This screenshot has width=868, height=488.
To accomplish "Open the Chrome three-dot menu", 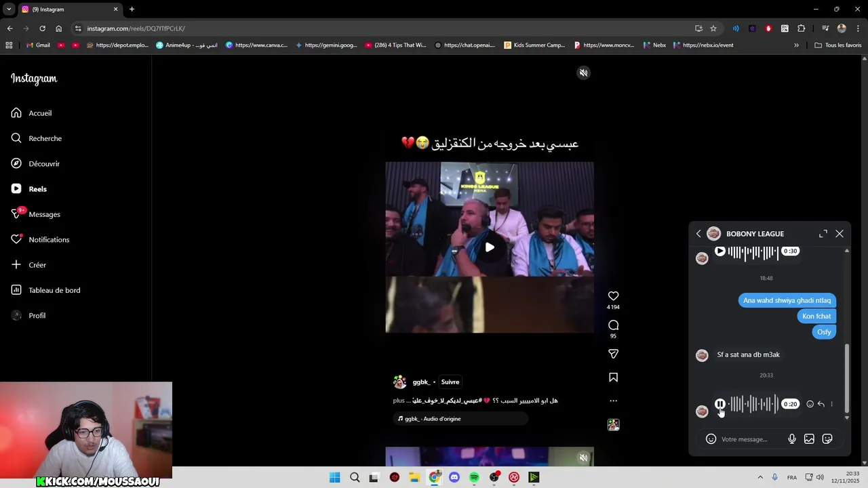I will click(858, 28).
